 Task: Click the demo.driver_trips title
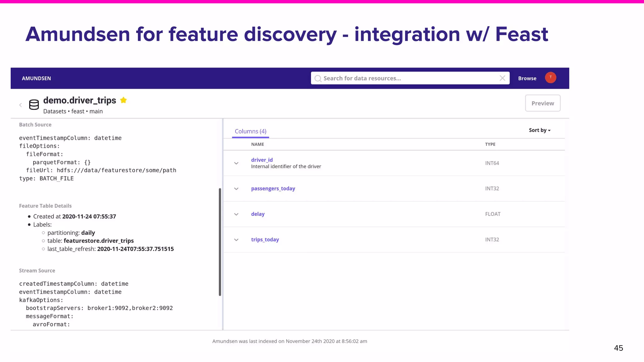(x=80, y=100)
